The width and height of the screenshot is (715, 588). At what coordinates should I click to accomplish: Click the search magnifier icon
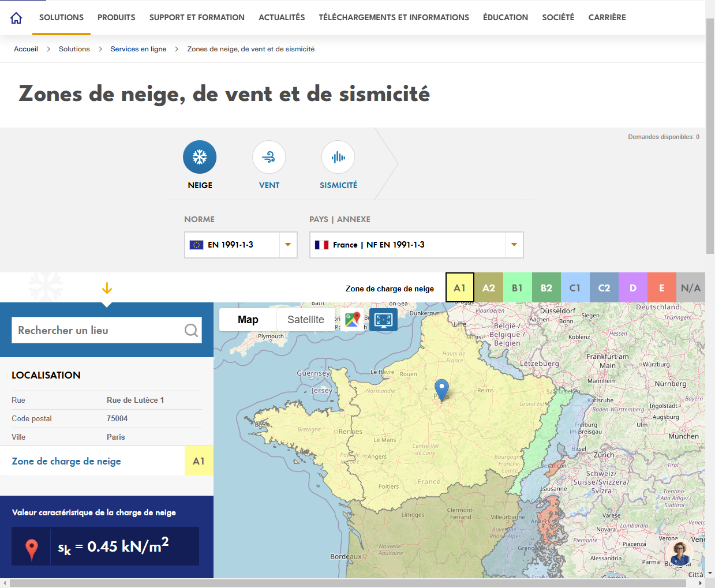click(191, 329)
